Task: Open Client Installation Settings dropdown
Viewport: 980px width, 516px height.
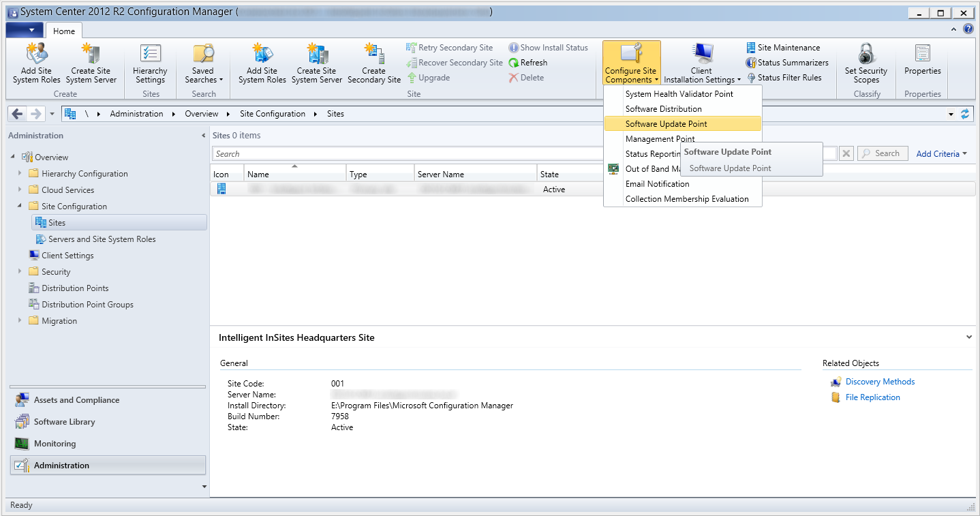Action: 702,63
